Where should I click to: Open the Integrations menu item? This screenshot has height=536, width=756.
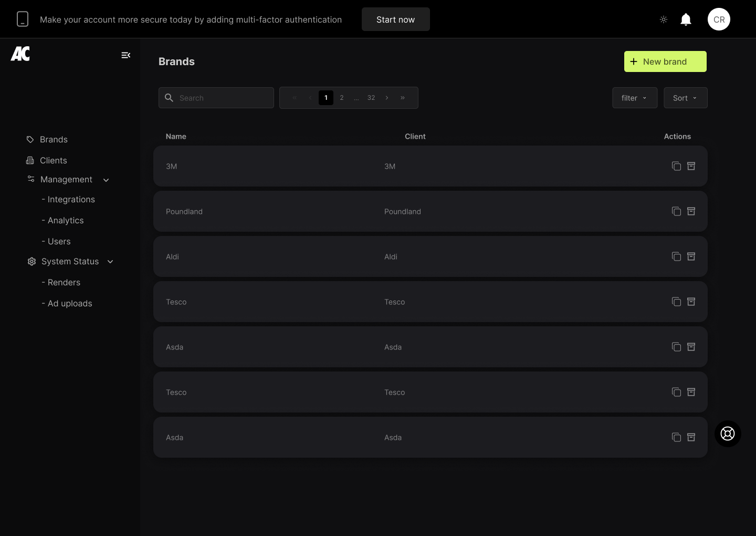pyautogui.click(x=71, y=199)
